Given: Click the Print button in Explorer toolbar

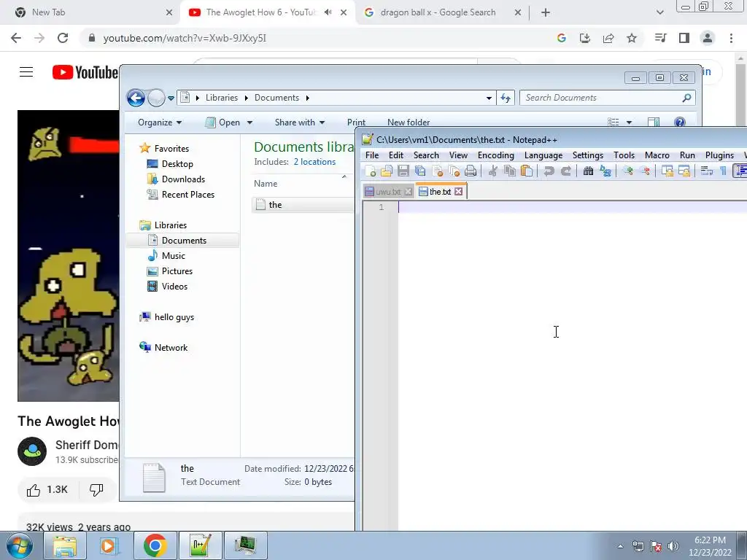Looking at the screenshot, I should pyautogui.click(x=356, y=122).
